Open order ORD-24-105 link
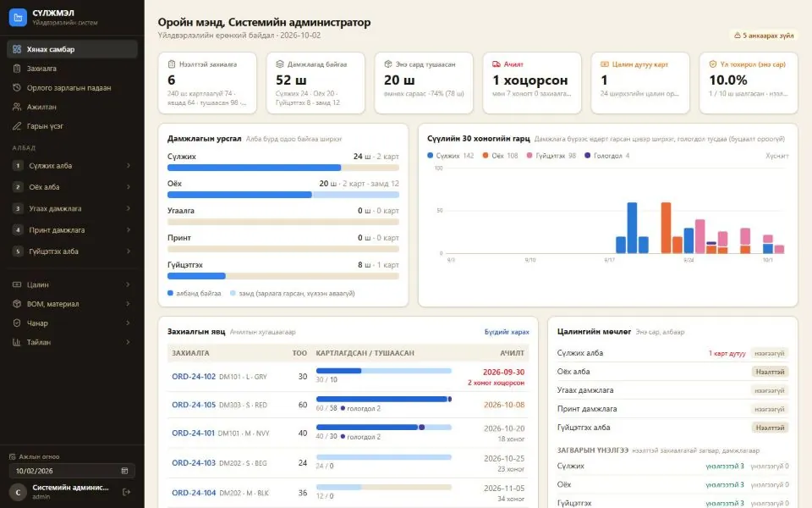The width and height of the screenshot is (812, 508). pos(194,405)
